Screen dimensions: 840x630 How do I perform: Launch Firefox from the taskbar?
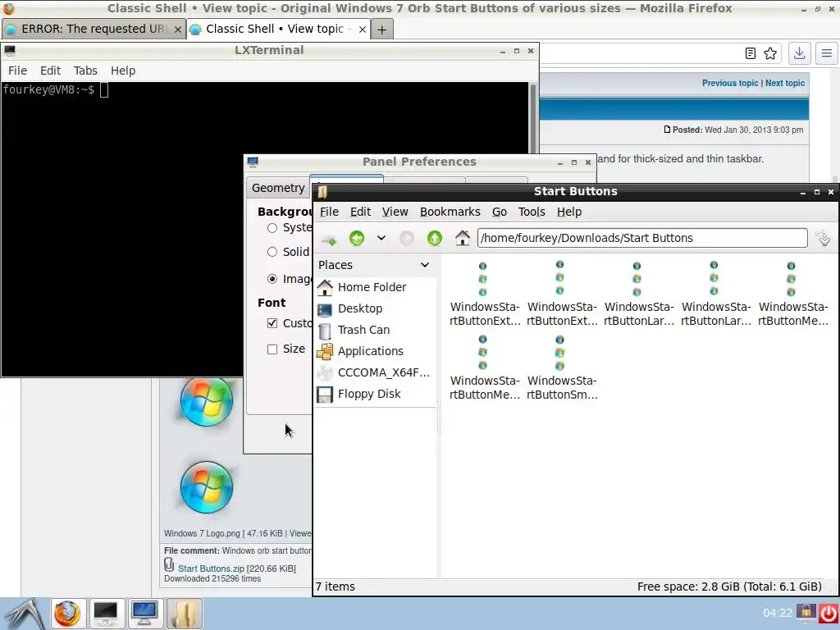pos(68,614)
